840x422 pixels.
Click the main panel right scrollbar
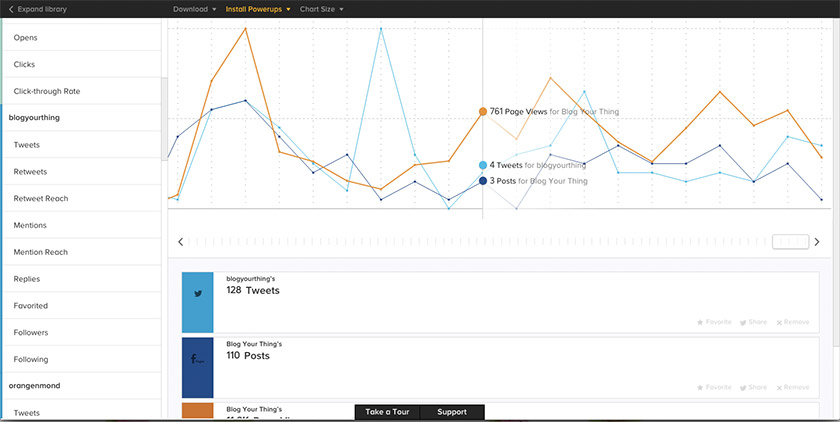coord(837,182)
